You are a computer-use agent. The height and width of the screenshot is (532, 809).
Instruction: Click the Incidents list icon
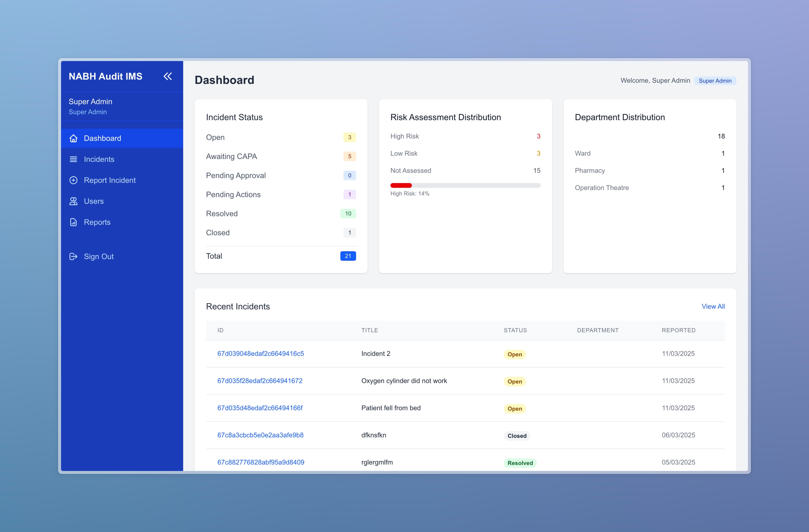[x=74, y=159]
